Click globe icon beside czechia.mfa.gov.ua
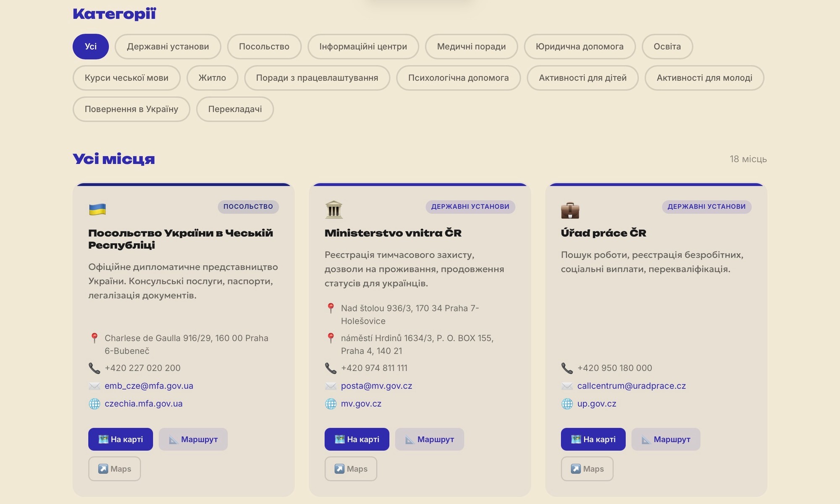Viewport: 840px width, 504px height. [94, 404]
